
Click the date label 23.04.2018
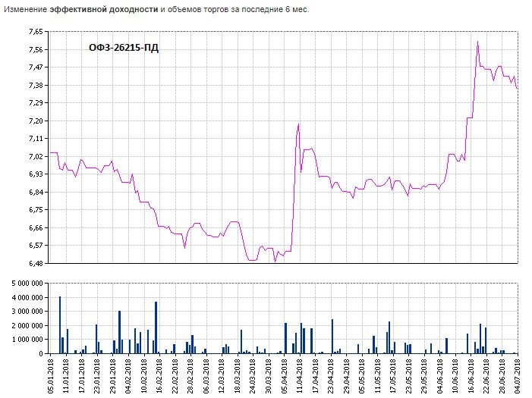pos(331,377)
